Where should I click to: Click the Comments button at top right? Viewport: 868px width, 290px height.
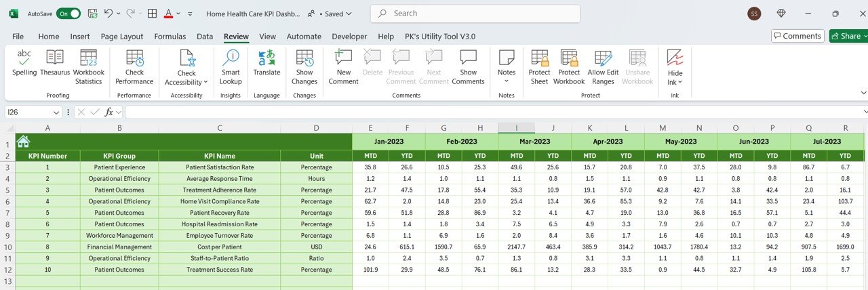(797, 36)
